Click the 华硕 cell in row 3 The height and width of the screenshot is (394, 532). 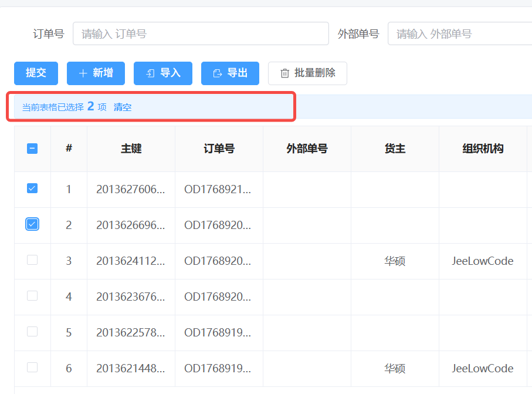pos(395,261)
